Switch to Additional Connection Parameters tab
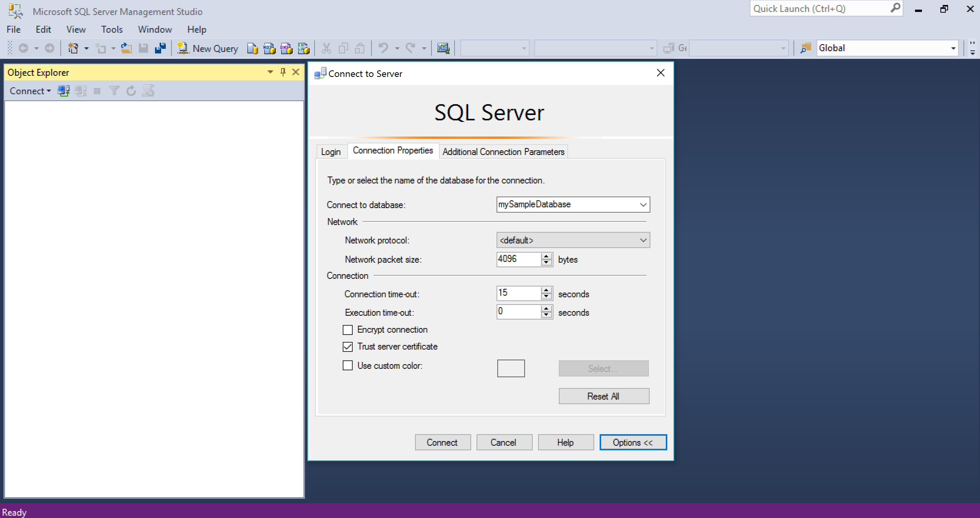 502,151
